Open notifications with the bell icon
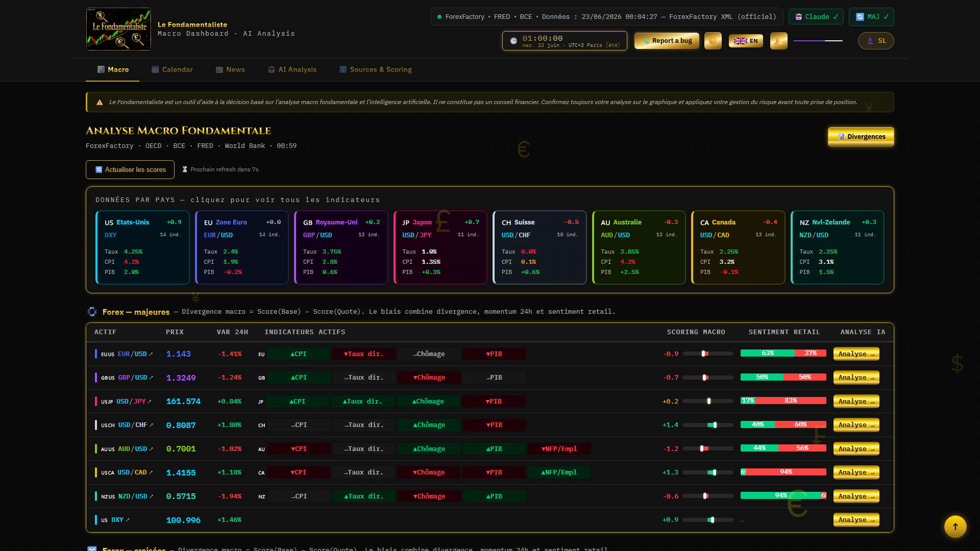Image resolution: width=980 pixels, height=551 pixels. coord(779,41)
